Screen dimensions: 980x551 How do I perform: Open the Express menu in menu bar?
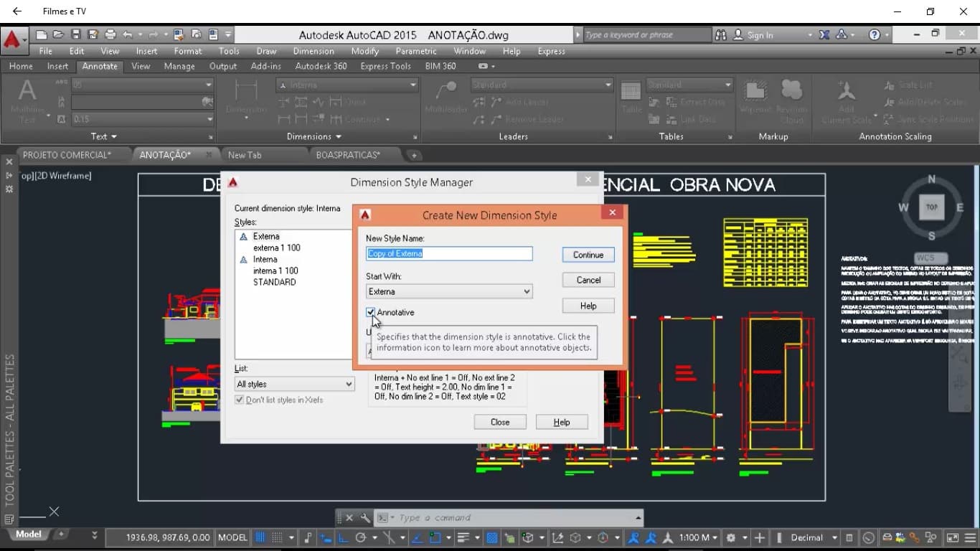point(551,51)
